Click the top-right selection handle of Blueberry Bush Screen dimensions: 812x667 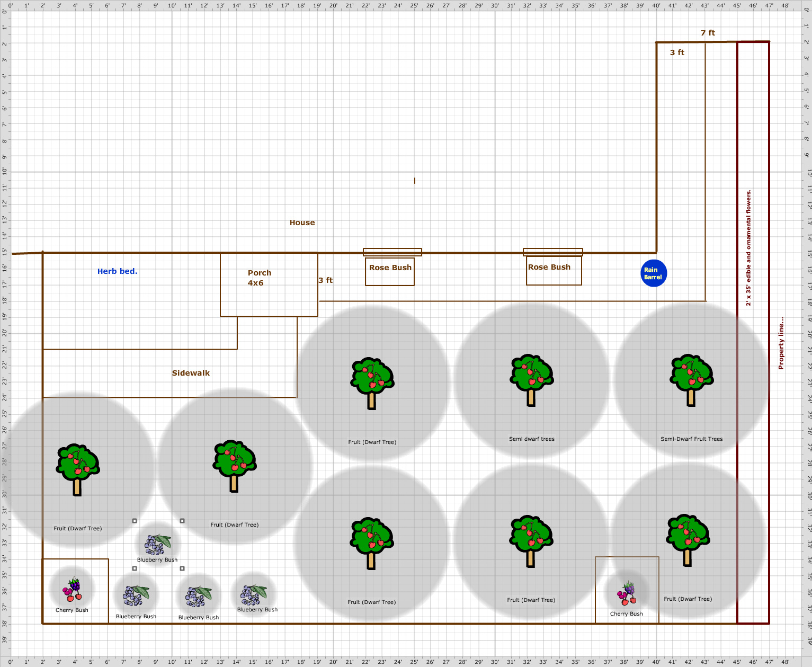(x=182, y=521)
